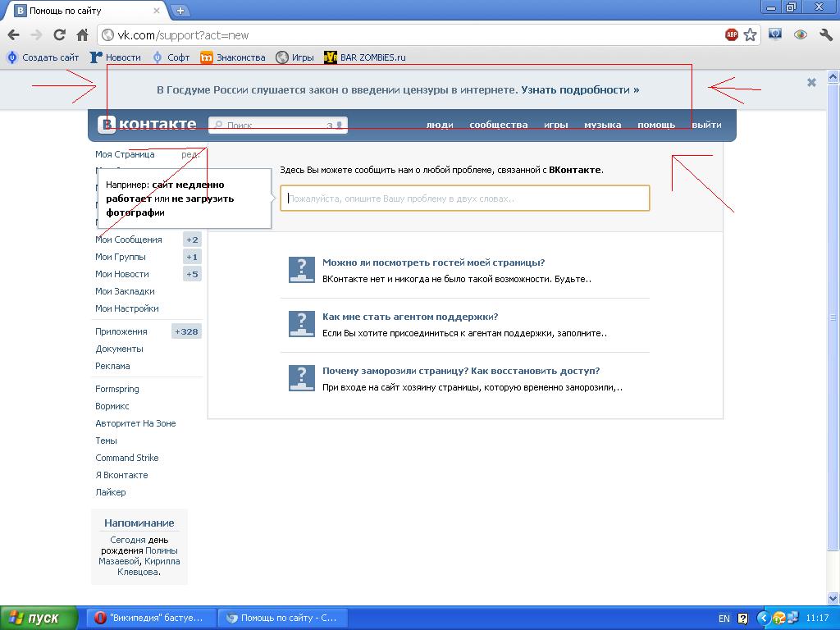The image size is (840, 630).
Task: Bookmark this page with the star icon
Action: [750, 35]
